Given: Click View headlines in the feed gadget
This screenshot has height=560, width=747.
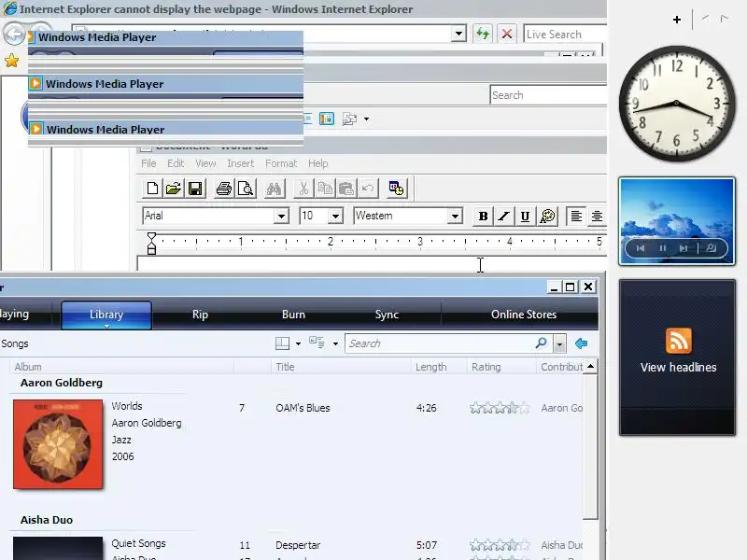Looking at the screenshot, I should (678, 367).
